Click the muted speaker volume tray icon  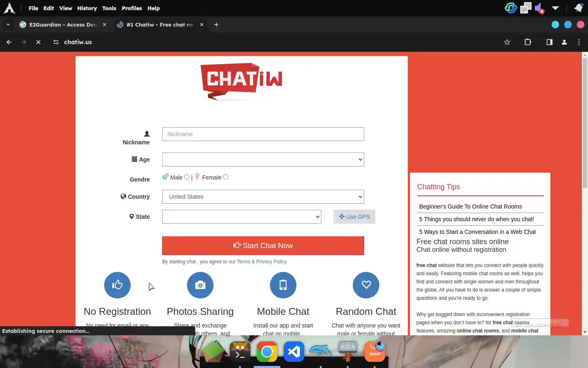click(x=539, y=8)
